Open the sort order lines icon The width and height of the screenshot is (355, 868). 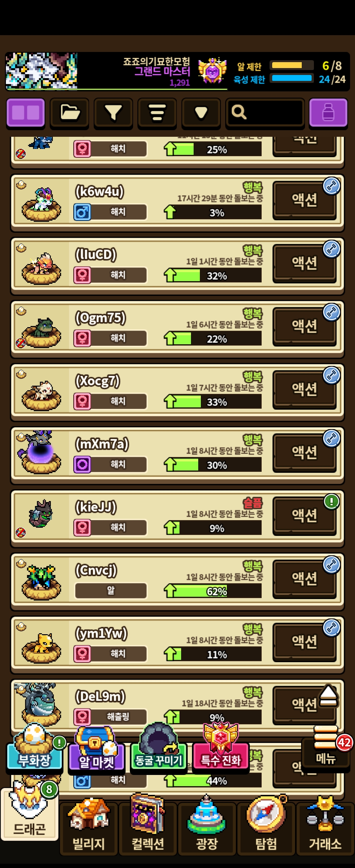(x=157, y=113)
